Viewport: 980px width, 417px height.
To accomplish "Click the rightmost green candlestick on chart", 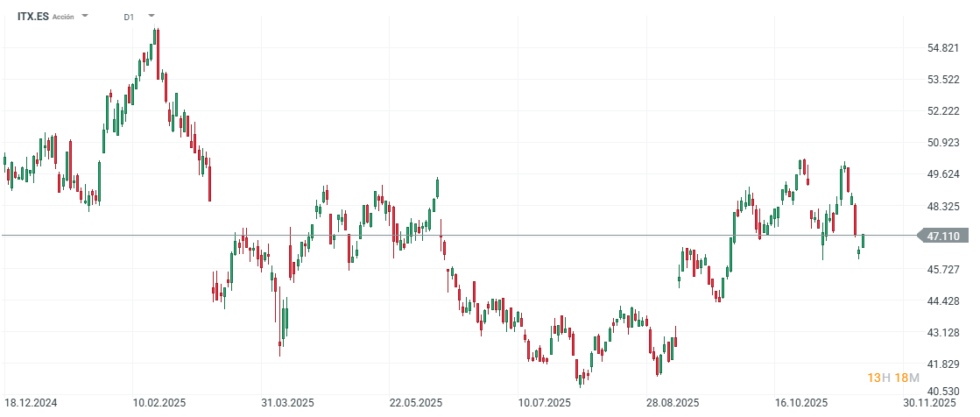I will pos(863,241).
